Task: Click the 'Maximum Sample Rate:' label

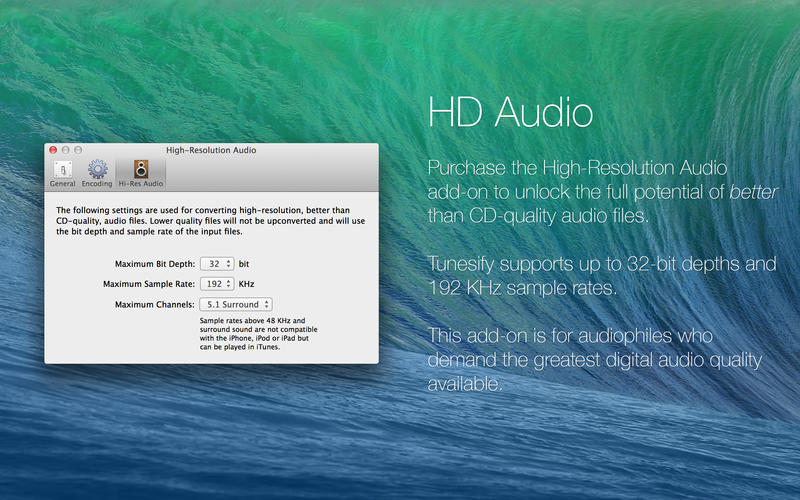Action: [149, 284]
